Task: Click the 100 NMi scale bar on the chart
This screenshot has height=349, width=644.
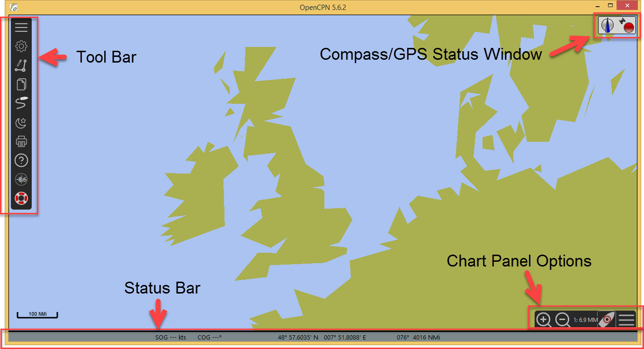Action: 37,314
